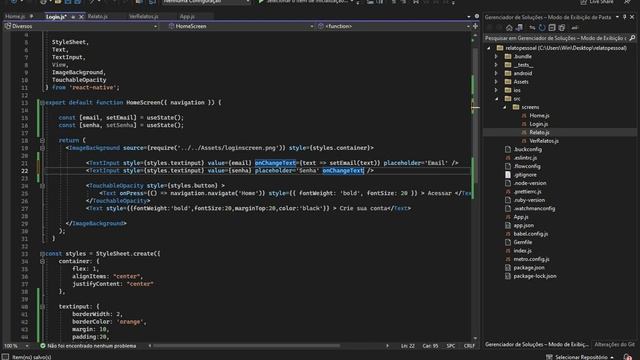Click Home icon in Solution Explorer toolbar
Image resolution: width=640 pixels, height=360 pixels.
coord(509,28)
